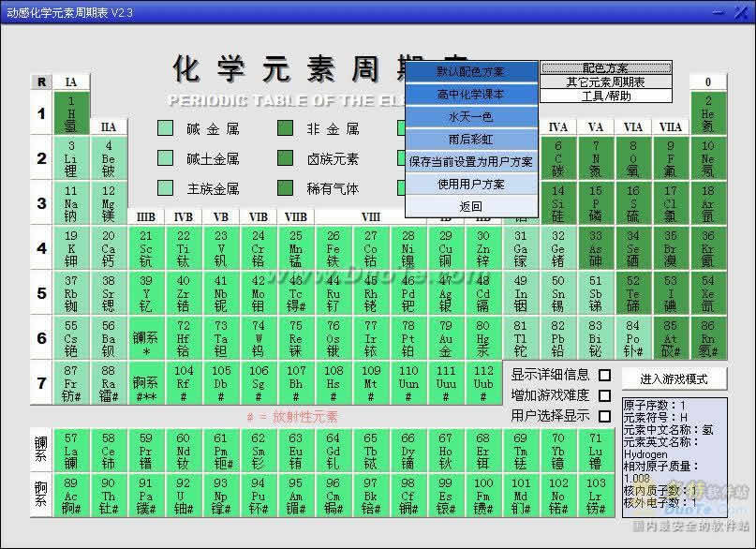Toggle the 用户选择显示 checkbox
This screenshot has width=756, height=549.
[x=604, y=416]
